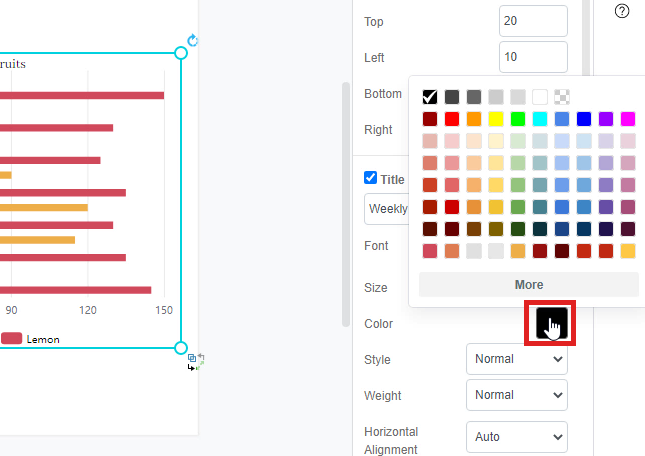Open the Style dropdown set to Normal
Image resolution: width=645 pixels, height=456 pixels.
click(516, 359)
